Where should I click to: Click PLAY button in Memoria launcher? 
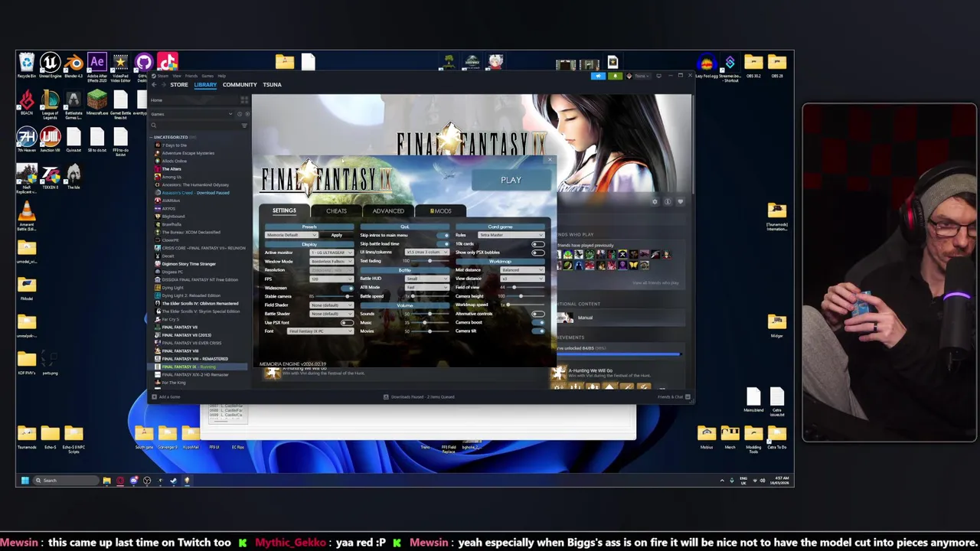point(511,180)
